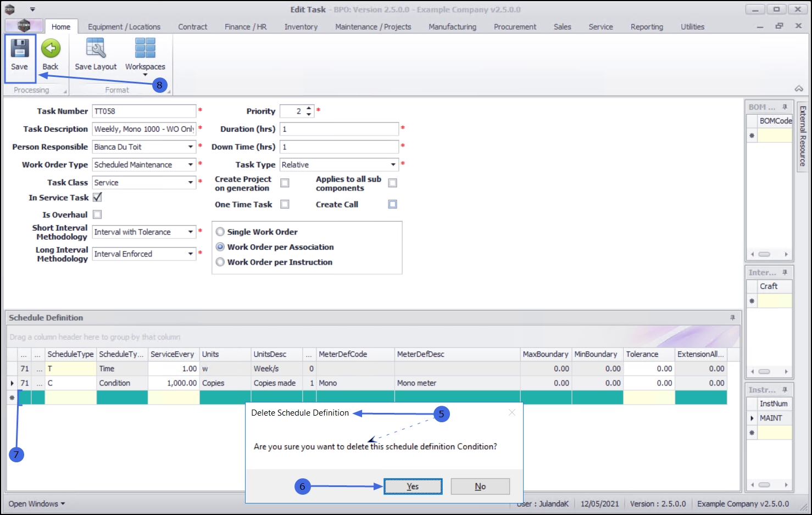Choose Work Order per Instruction option
Image resolution: width=812 pixels, height=515 pixels.
point(220,262)
